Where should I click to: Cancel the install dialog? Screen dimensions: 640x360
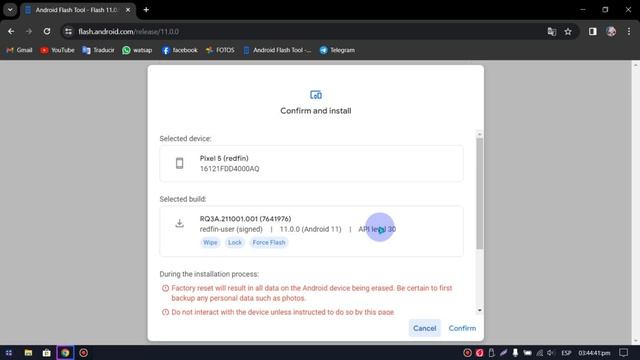pos(424,328)
